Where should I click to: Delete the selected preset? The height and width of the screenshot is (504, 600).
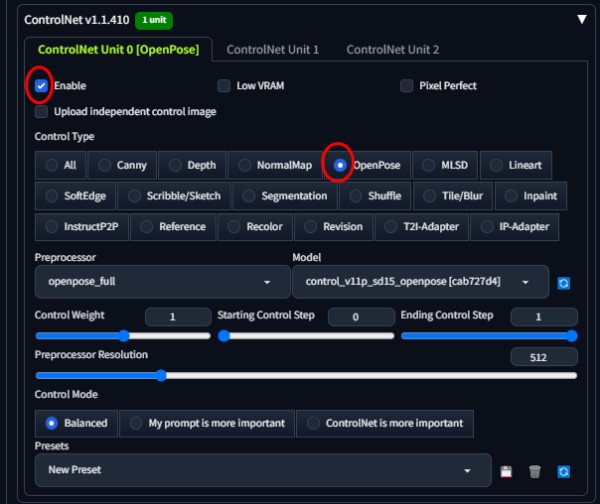535,471
